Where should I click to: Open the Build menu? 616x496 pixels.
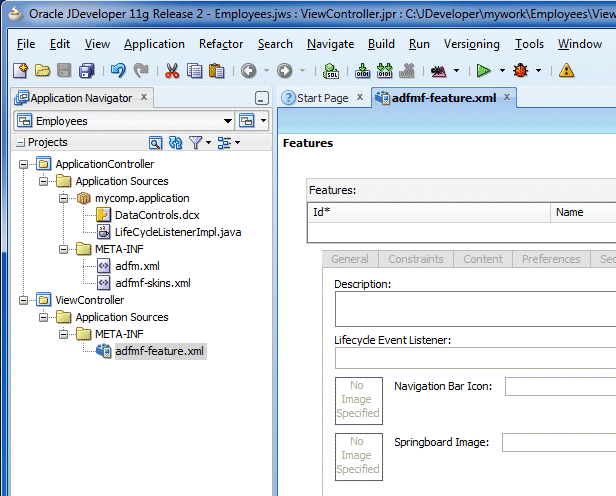381,44
